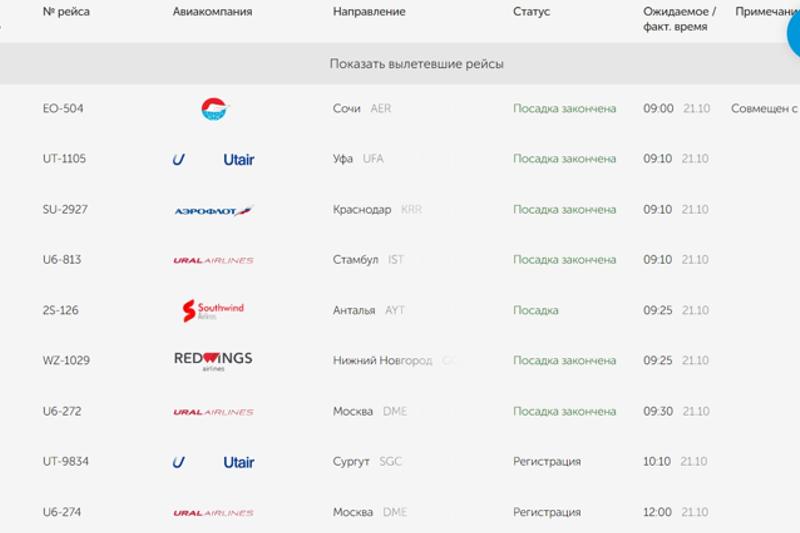800x533 pixels.
Task: Click the Направление column header
Action: tap(369, 12)
